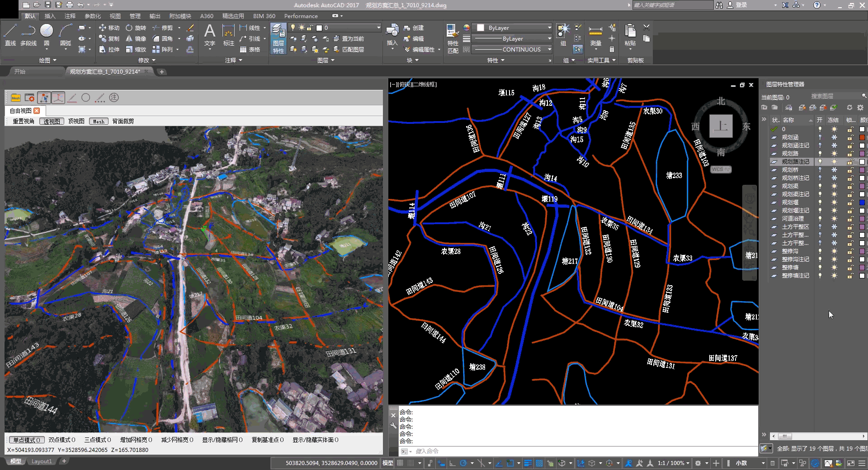Switch to the 注释 ribbon tab
The width and height of the screenshot is (868, 470).
coord(70,16)
